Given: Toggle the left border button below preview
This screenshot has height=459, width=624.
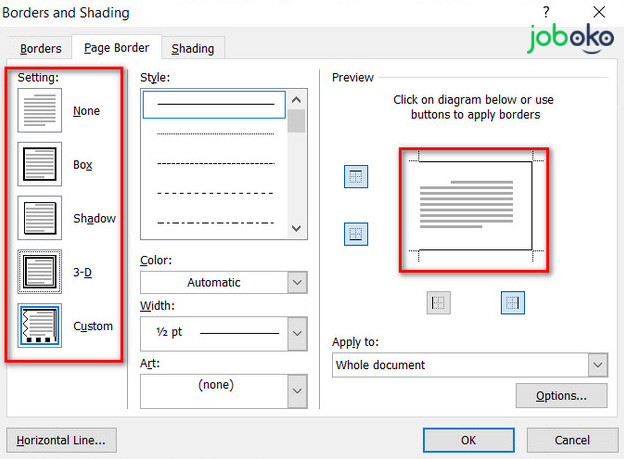Looking at the screenshot, I should pyautogui.click(x=439, y=303).
